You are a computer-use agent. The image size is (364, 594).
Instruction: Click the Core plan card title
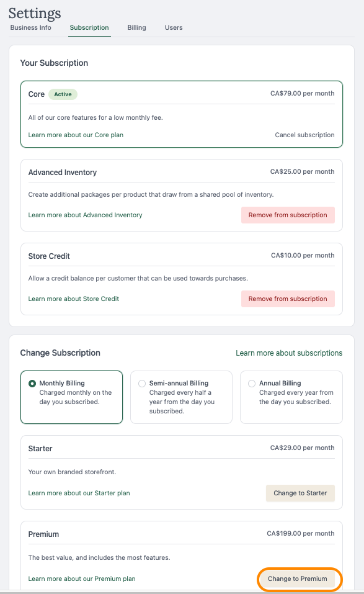[x=37, y=94]
